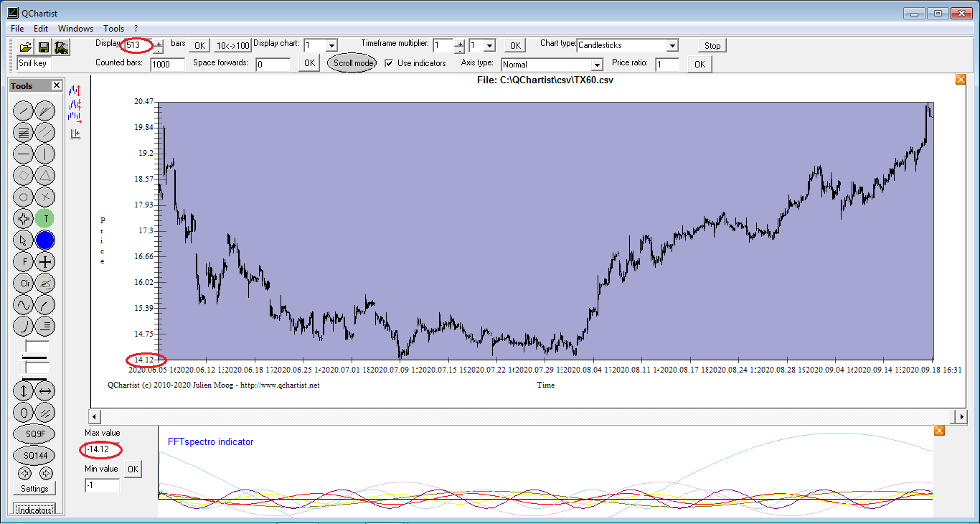Select the triangle drawing tool
The image size is (980, 524).
(45, 175)
